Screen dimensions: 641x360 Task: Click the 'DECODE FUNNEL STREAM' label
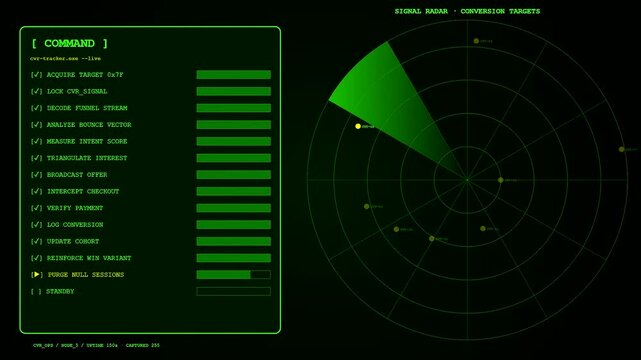[x=87, y=108]
